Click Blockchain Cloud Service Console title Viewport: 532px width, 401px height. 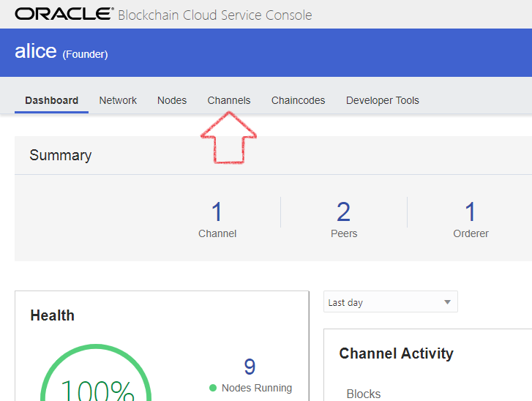click(x=215, y=15)
